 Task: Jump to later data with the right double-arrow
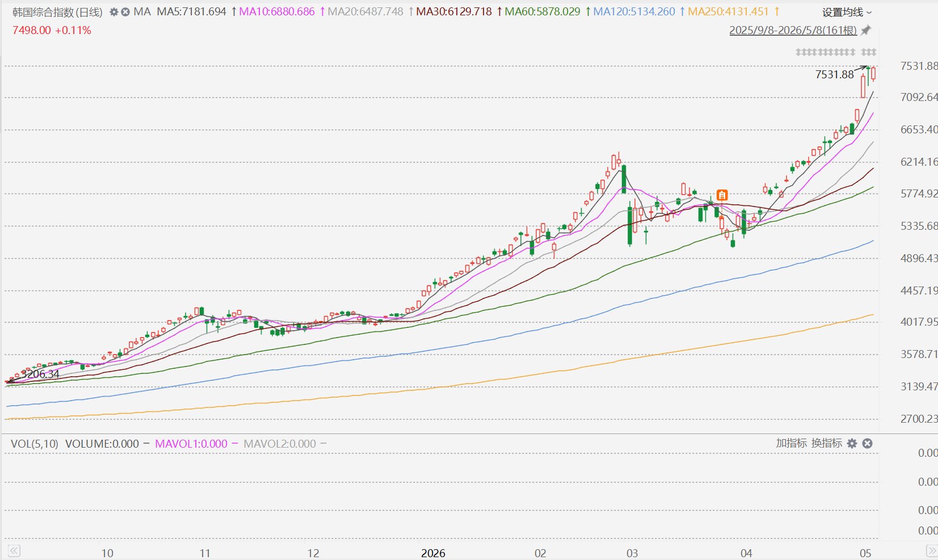(x=931, y=551)
